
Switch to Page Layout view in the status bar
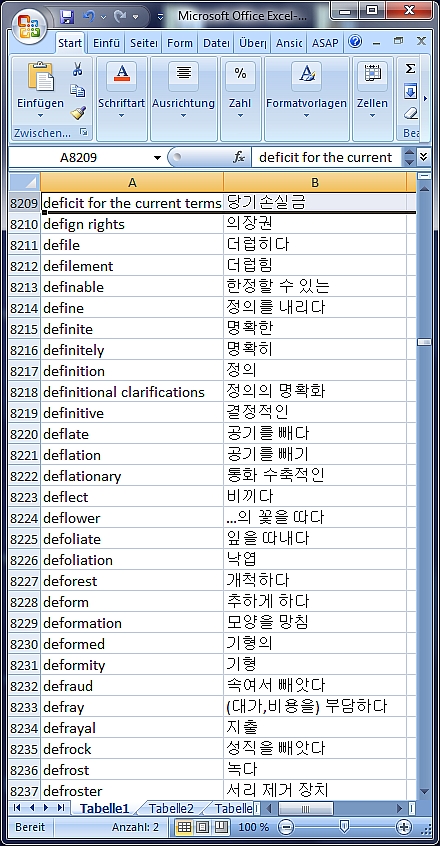tap(203, 827)
